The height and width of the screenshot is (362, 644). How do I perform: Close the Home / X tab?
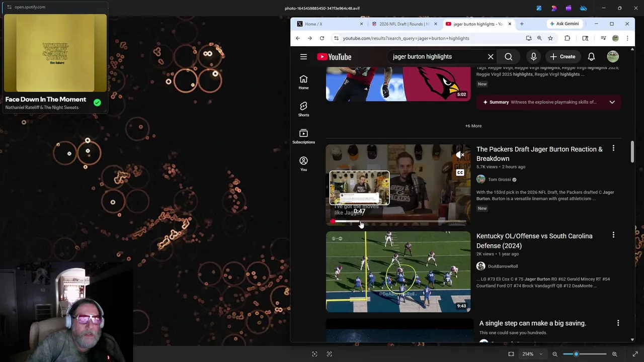click(x=361, y=24)
